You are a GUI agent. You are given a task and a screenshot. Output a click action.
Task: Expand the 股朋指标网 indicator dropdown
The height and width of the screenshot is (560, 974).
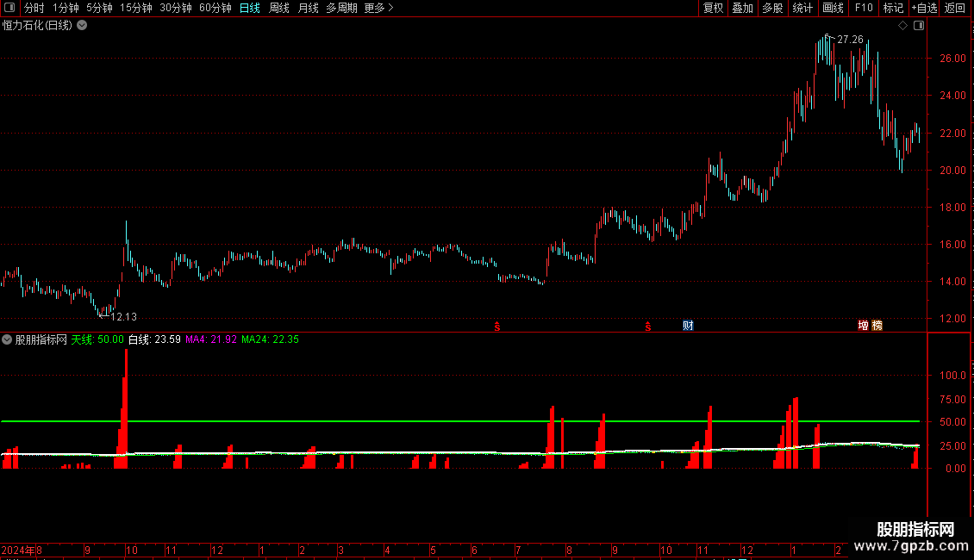(7, 339)
